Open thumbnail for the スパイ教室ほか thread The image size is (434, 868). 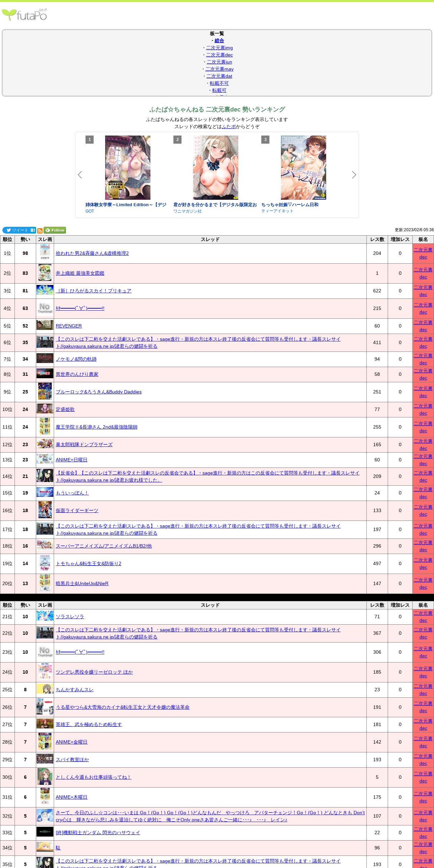coord(45,759)
